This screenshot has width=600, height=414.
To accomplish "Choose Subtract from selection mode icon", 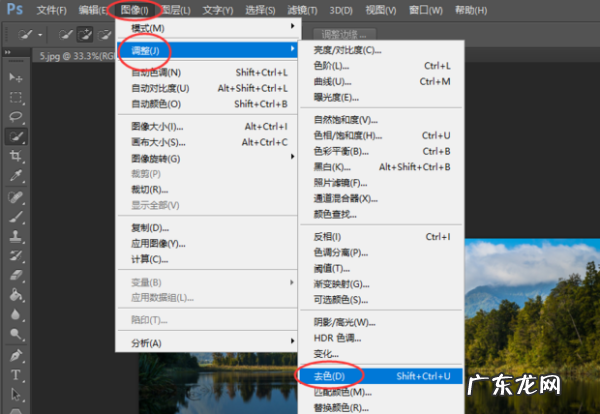I will (104, 35).
